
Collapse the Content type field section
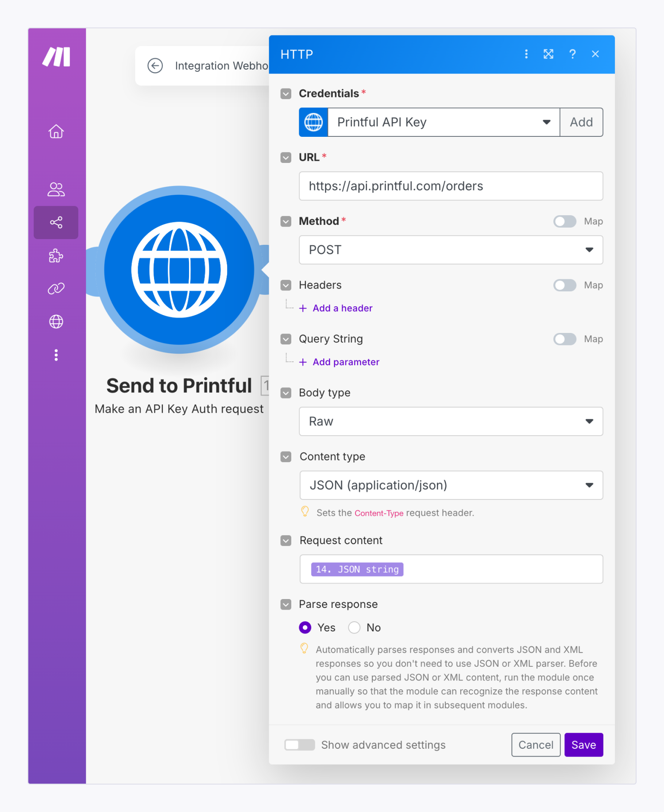pos(286,457)
